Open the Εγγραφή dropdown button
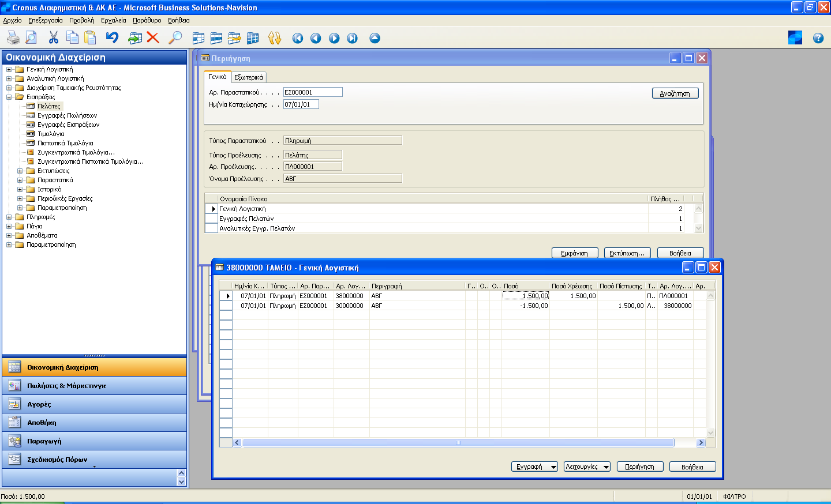Screen dimensions: 831x504 534,467
